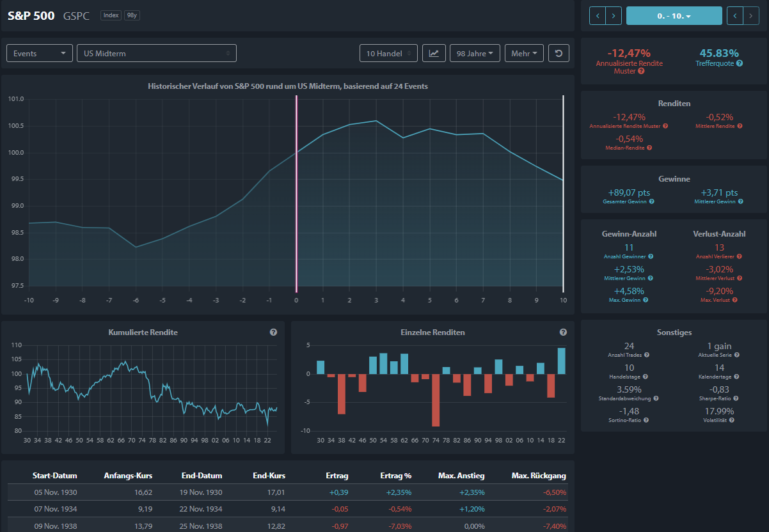769x532 pixels.
Task: Open help icon of Einzelne Renditen chart
Action: pyautogui.click(x=563, y=332)
